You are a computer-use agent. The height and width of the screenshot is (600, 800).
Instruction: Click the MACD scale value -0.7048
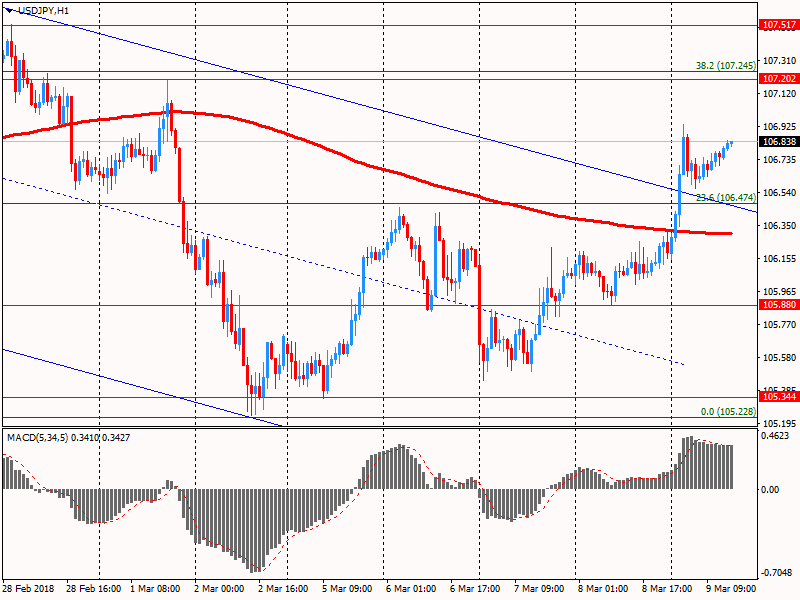[776, 573]
